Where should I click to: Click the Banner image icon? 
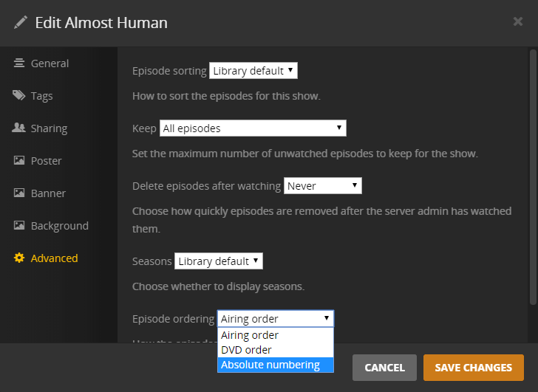[19, 193]
